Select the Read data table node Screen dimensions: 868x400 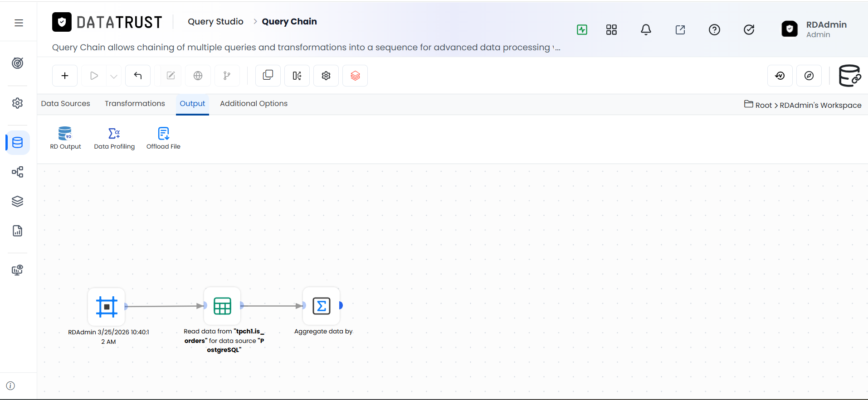(x=222, y=306)
